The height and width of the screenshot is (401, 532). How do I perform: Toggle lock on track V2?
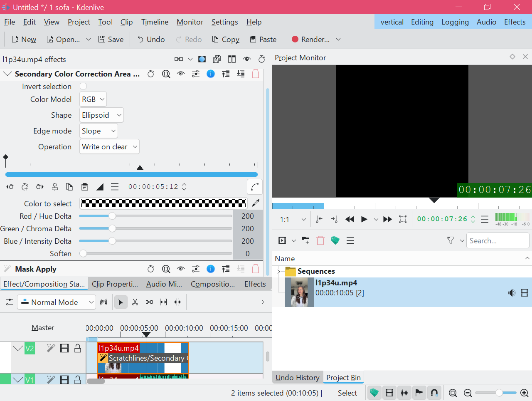click(x=78, y=348)
